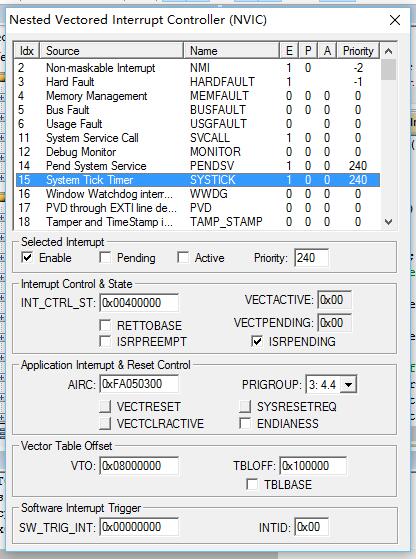The height and width of the screenshot is (559, 416).
Task: Toggle the ISRPREEMPT checkbox
Action: click(x=105, y=341)
